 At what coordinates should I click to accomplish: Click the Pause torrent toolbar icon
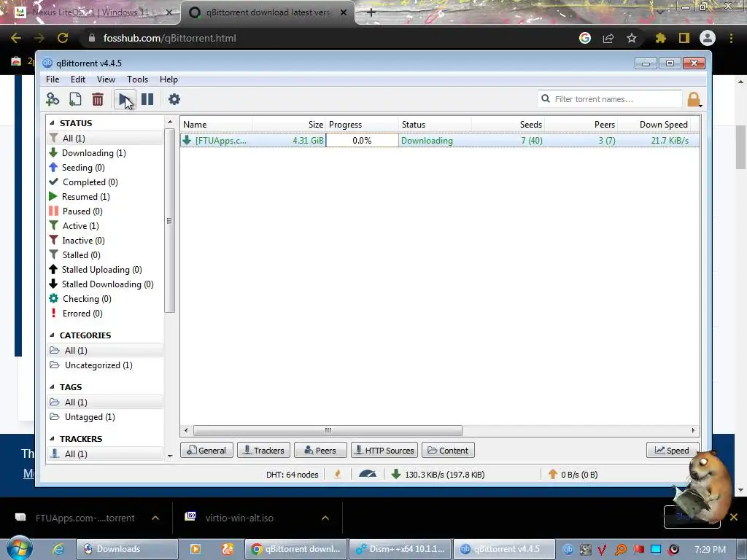point(147,99)
